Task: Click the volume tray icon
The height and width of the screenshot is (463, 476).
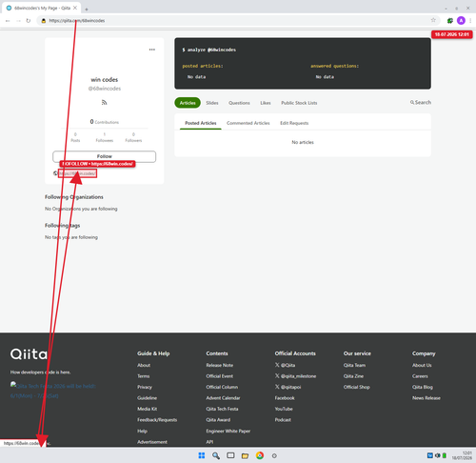Action: (438, 455)
